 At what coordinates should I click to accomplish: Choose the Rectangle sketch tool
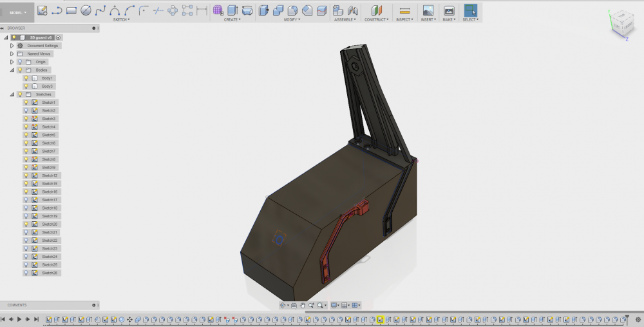[71, 10]
